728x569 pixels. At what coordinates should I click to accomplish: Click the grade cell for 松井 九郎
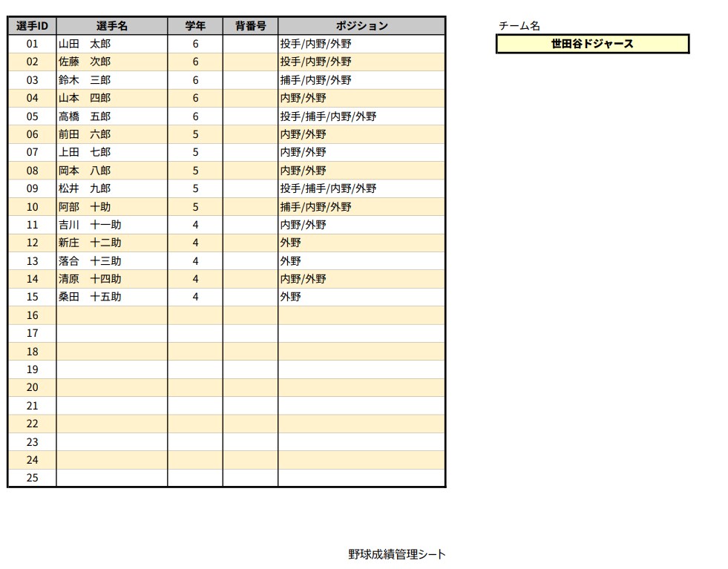pyautogui.click(x=195, y=189)
